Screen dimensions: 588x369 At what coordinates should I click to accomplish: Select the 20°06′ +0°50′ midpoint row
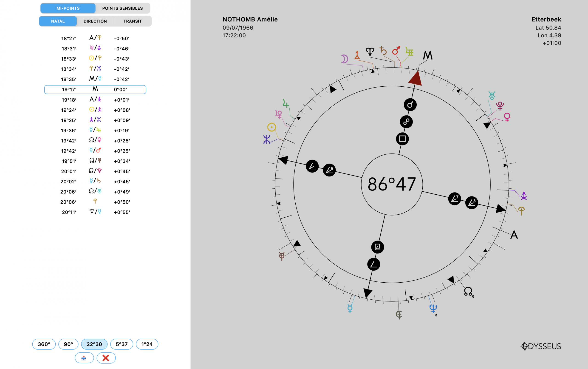[95, 202]
